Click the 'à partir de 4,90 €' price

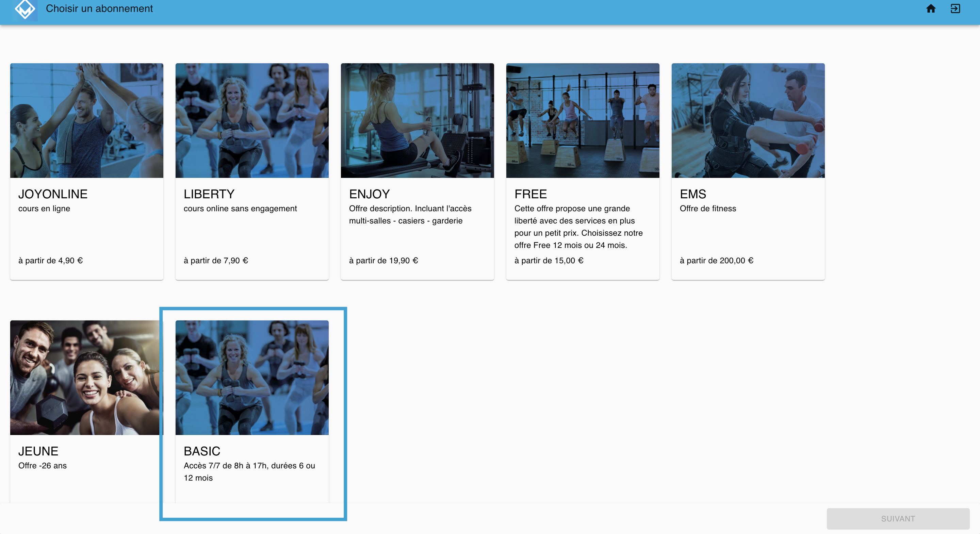(51, 261)
